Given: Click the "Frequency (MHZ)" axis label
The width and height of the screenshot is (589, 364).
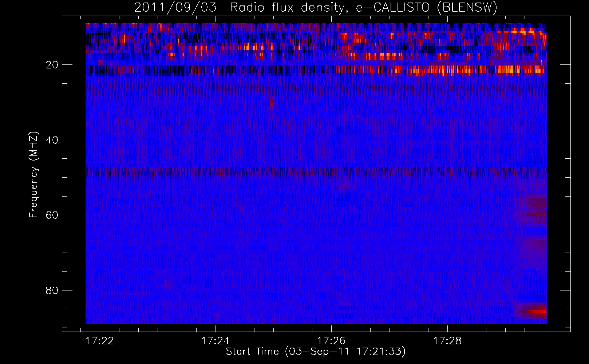Looking at the screenshot, I should pos(33,175).
